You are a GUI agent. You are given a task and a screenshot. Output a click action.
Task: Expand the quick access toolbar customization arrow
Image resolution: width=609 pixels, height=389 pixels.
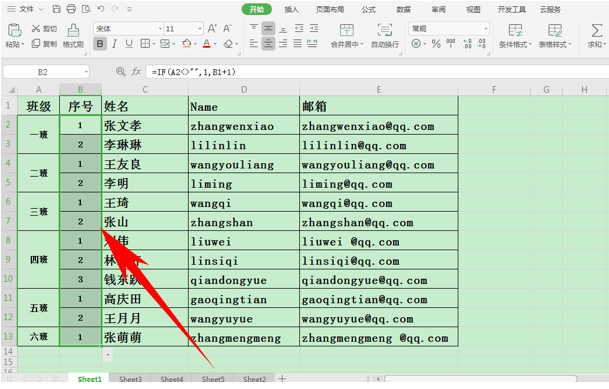pos(129,9)
